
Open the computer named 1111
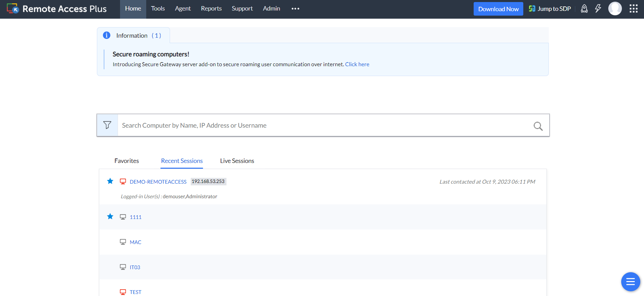(136, 217)
